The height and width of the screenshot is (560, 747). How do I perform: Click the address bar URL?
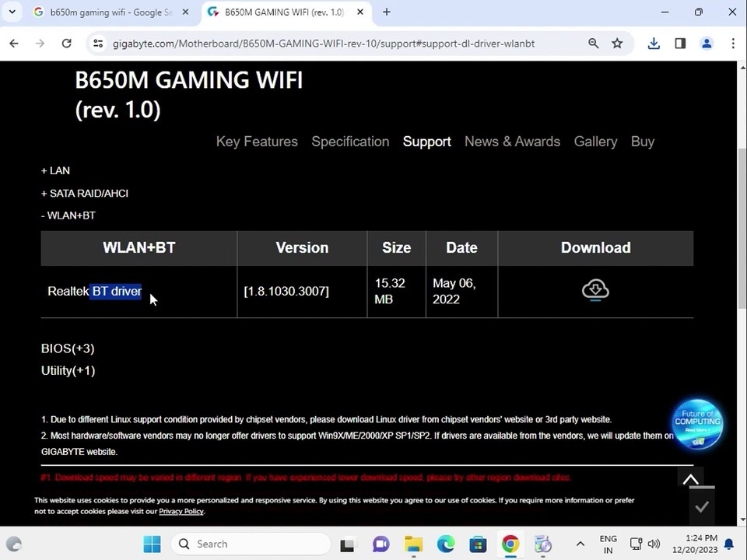pyautogui.click(x=324, y=44)
